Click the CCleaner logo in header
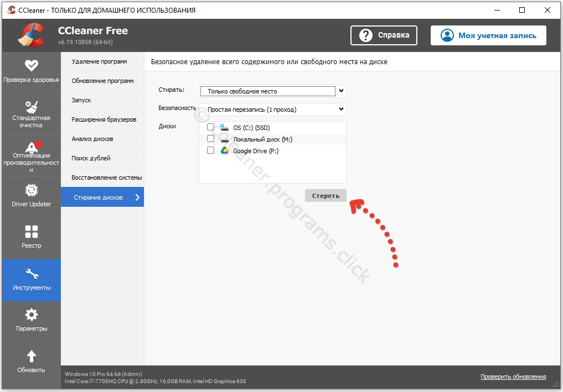This screenshot has height=392, width=563. (x=32, y=35)
